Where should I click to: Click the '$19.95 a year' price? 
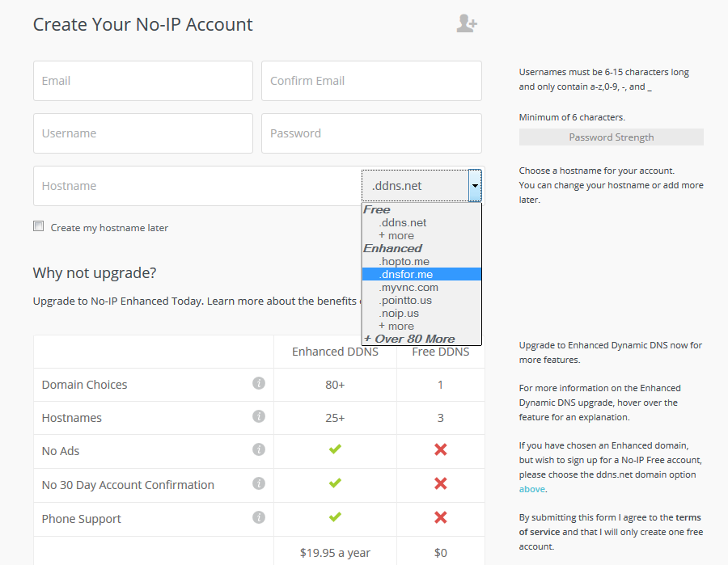point(335,553)
